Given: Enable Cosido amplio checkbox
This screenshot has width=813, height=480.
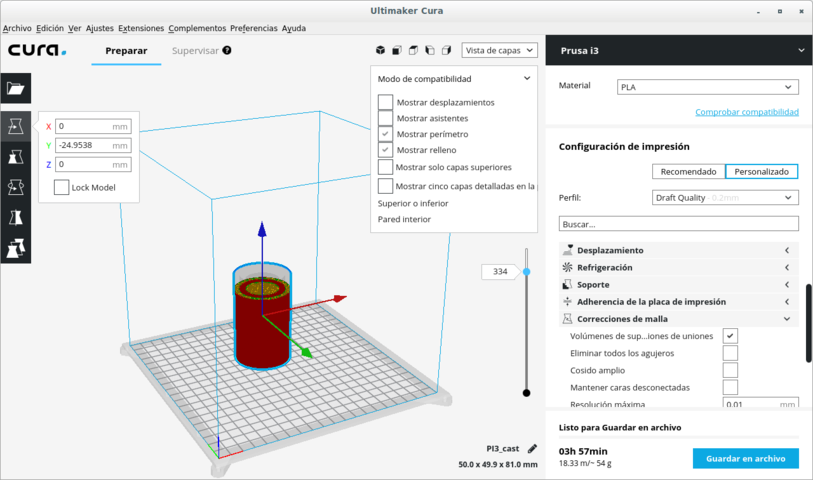Looking at the screenshot, I should pyautogui.click(x=730, y=370).
